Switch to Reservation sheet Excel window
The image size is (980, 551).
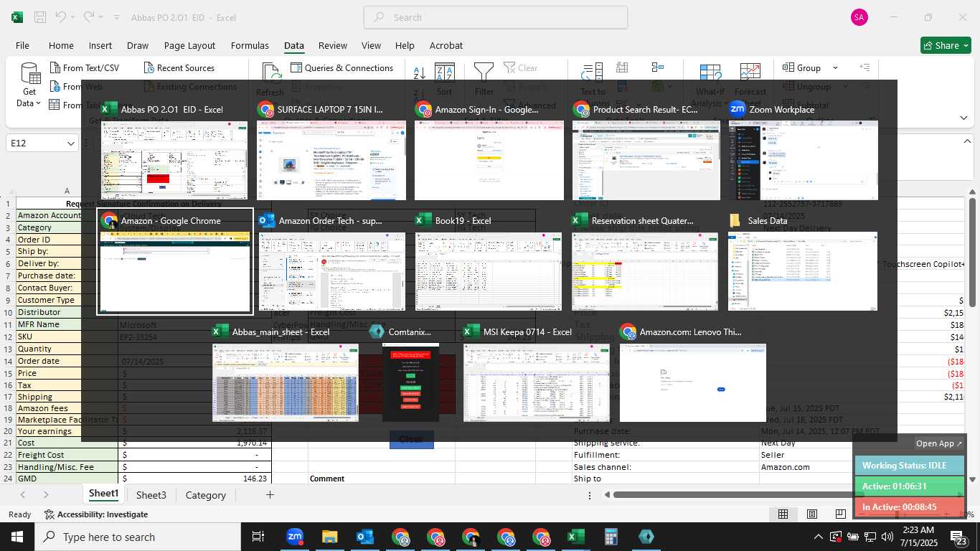coord(644,262)
